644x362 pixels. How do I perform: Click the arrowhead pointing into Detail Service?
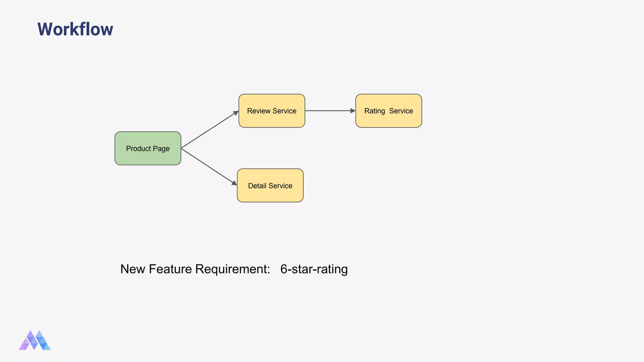pyautogui.click(x=234, y=183)
